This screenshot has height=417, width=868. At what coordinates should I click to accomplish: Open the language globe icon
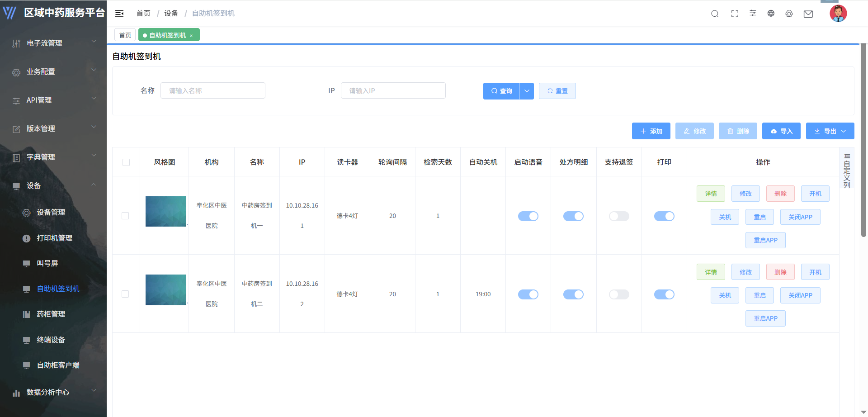[771, 14]
